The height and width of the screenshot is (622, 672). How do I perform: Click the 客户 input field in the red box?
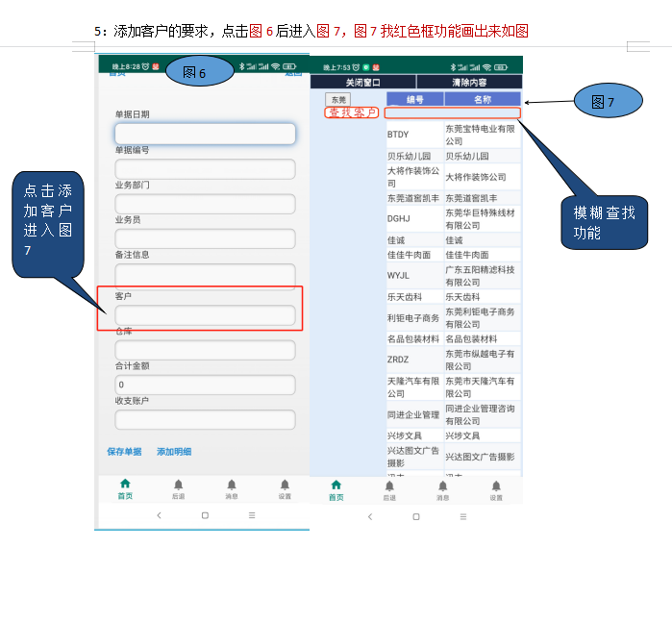205,315
